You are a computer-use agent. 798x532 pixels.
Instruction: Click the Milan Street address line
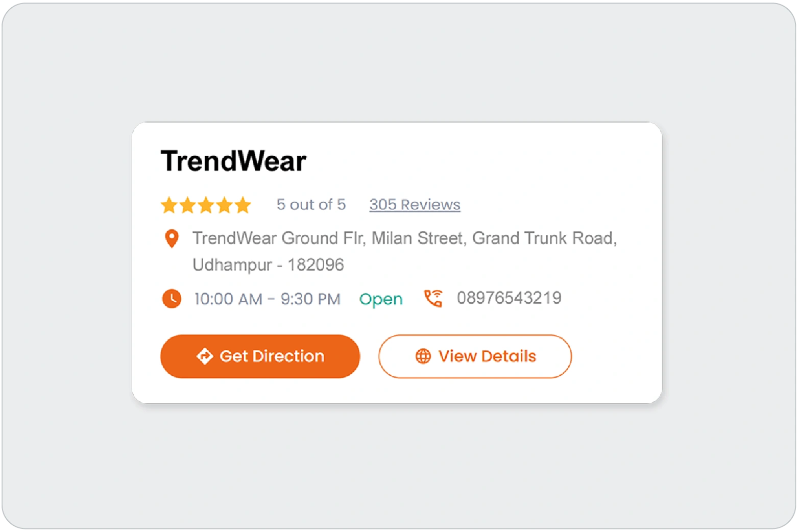(x=404, y=238)
